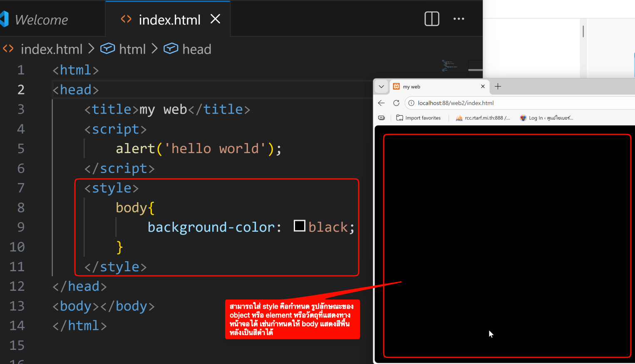Viewport: 635px width, 364px height.
Task: Open the Log In bookmark
Action: pos(547,118)
